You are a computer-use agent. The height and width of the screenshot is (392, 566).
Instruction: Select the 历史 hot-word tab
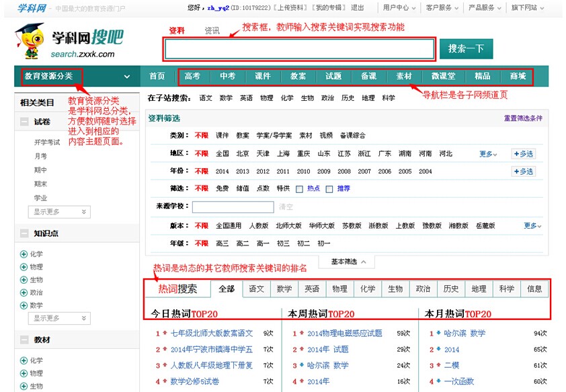pos(451,289)
